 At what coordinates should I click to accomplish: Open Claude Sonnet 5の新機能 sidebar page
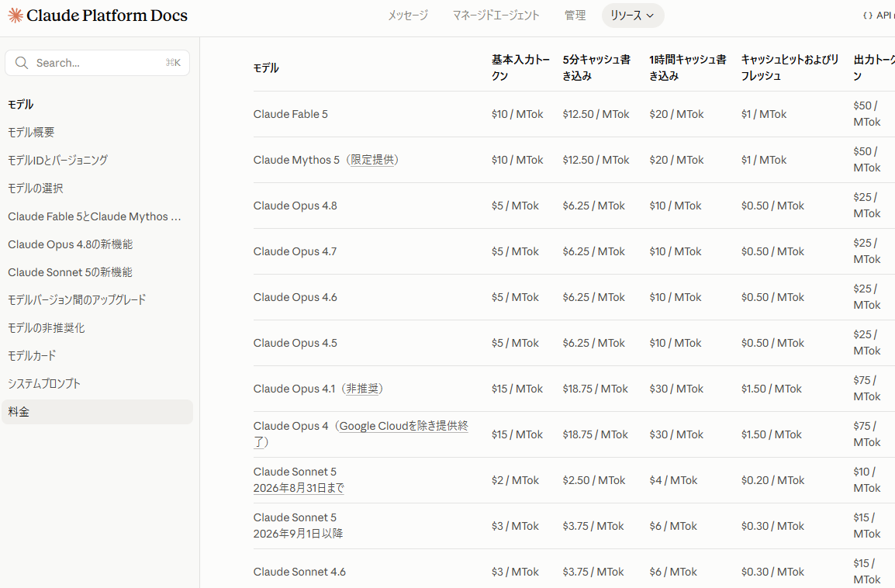point(71,272)
